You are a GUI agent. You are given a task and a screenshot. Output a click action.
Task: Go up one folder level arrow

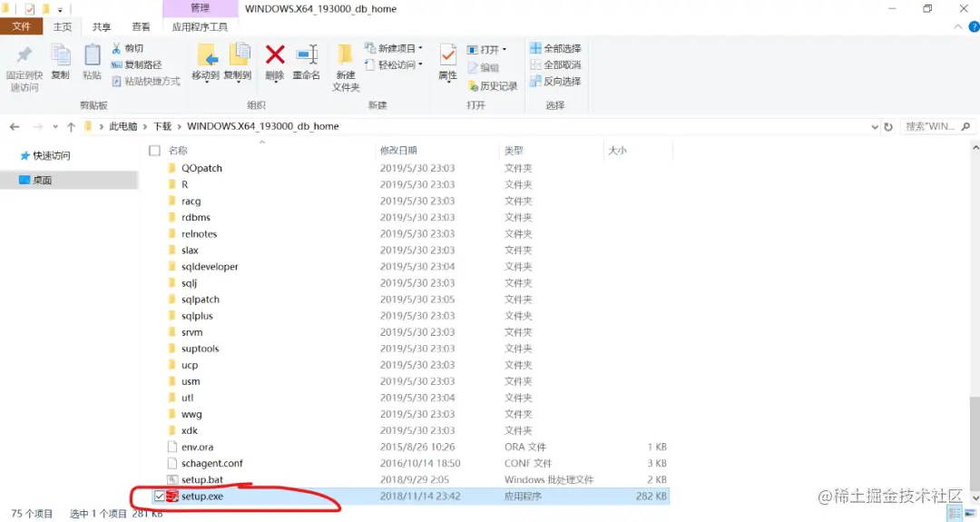71,127
